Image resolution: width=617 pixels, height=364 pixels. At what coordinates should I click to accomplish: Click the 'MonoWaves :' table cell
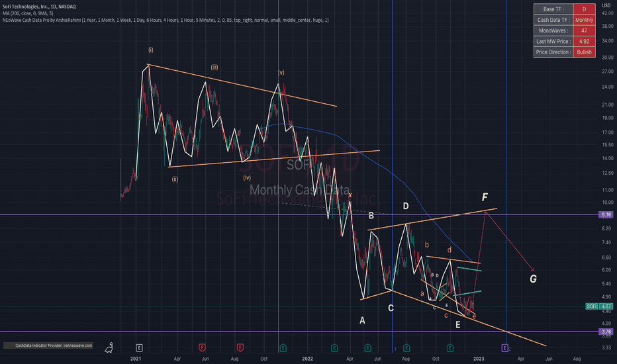(x=553, y=30)
